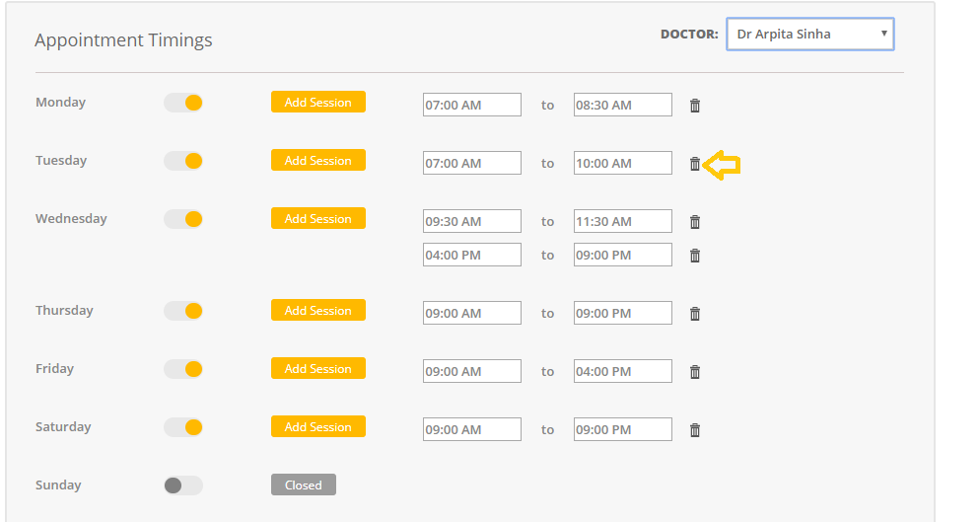Open the Doctor dropdown showing Dr Arpita Sinha
The width and height of the screenshot is (980, 522).
click(810, 34)
